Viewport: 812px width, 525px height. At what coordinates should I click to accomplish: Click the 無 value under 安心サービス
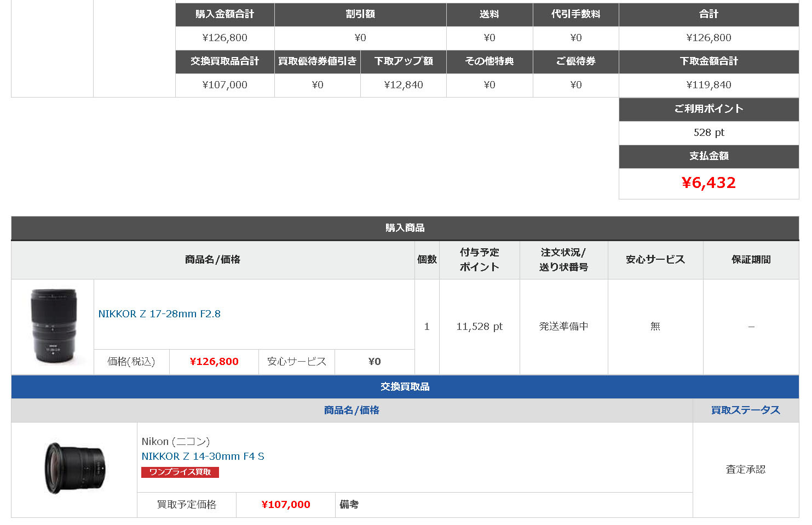coord(655,327)
